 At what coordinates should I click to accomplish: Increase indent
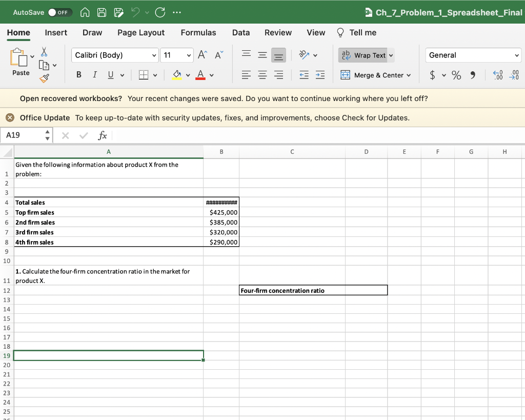[320, 75]
